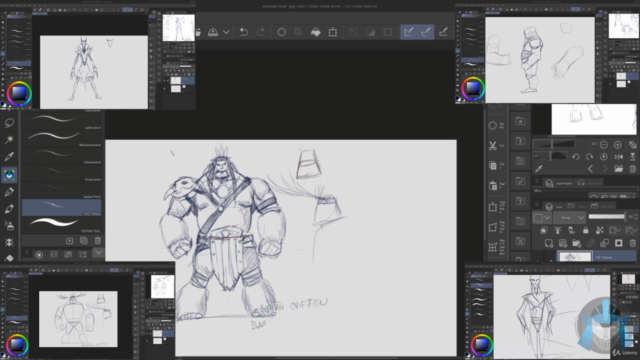Click the Paste clipboard icon

coord(493,186)
